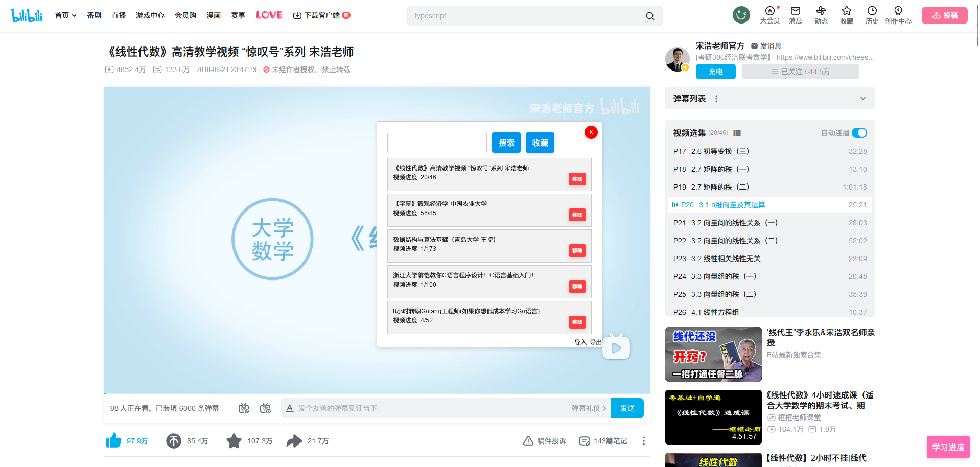Viewport: 980px width, 467px height.
Task: Click 导入 import link
Action: tap(580, 342)
